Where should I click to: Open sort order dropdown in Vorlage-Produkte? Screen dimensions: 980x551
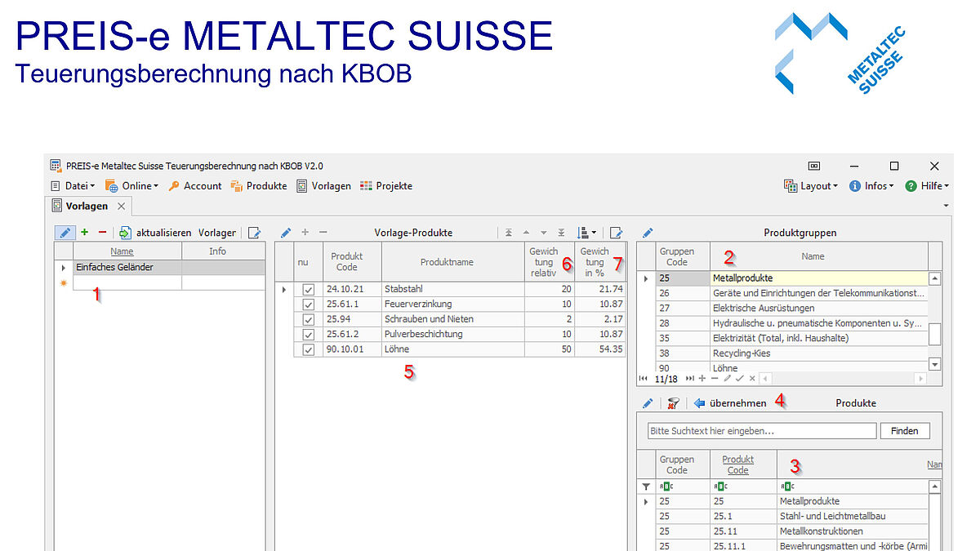click(x=587, y=233)
